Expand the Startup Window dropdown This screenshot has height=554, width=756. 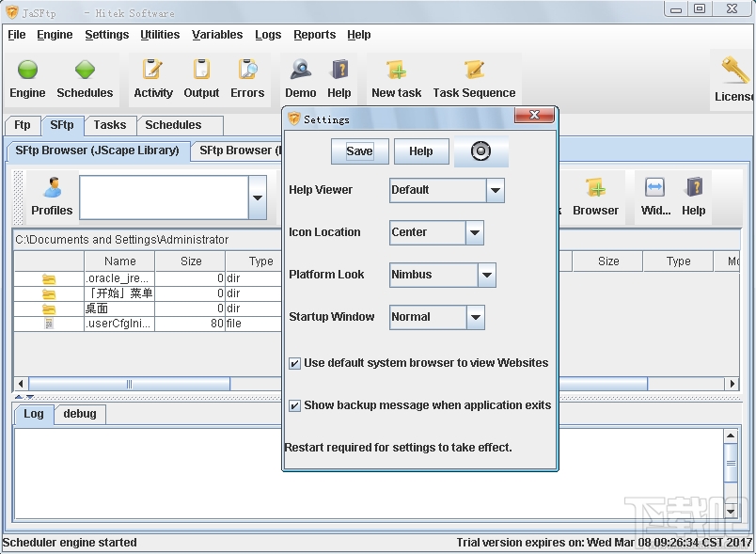[476, 317]
